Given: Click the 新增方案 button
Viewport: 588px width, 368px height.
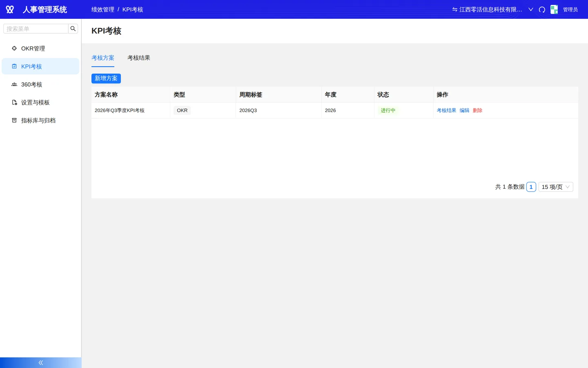Looking at the screenshot, I should [106, 78].
